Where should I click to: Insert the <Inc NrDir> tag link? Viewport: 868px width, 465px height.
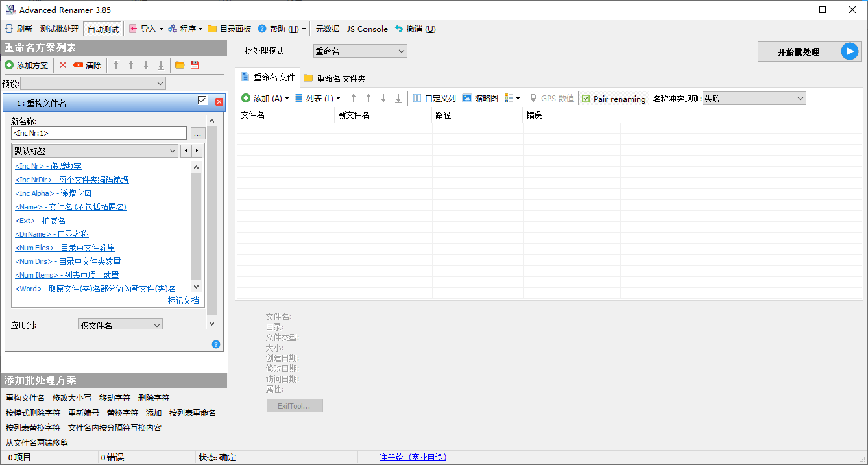pyautogui.click(x=72, y=180)
